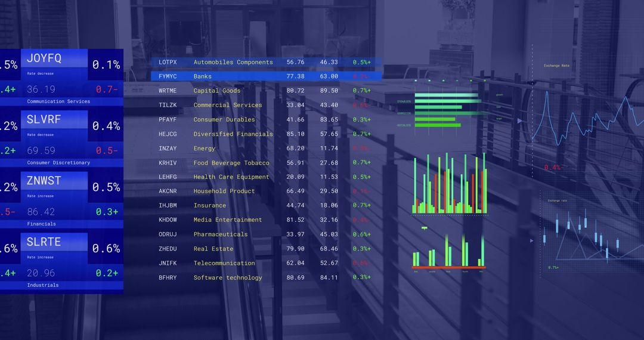This screenshot has height=340, width=644.
Task: Click the Telecommunication sector name
Action: click(x=224, y=263)
